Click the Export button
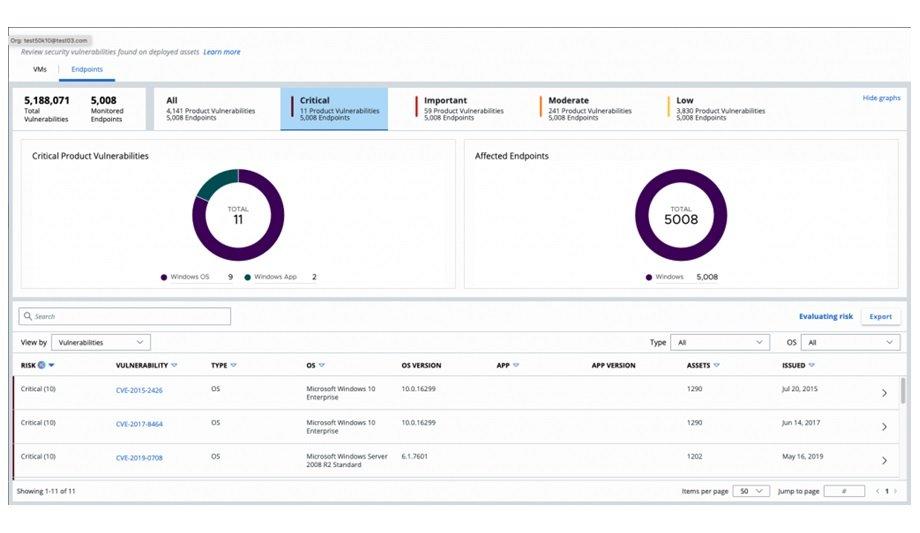Screen dimensions: 920x533 pyautogui.click(x=880, y=316)
